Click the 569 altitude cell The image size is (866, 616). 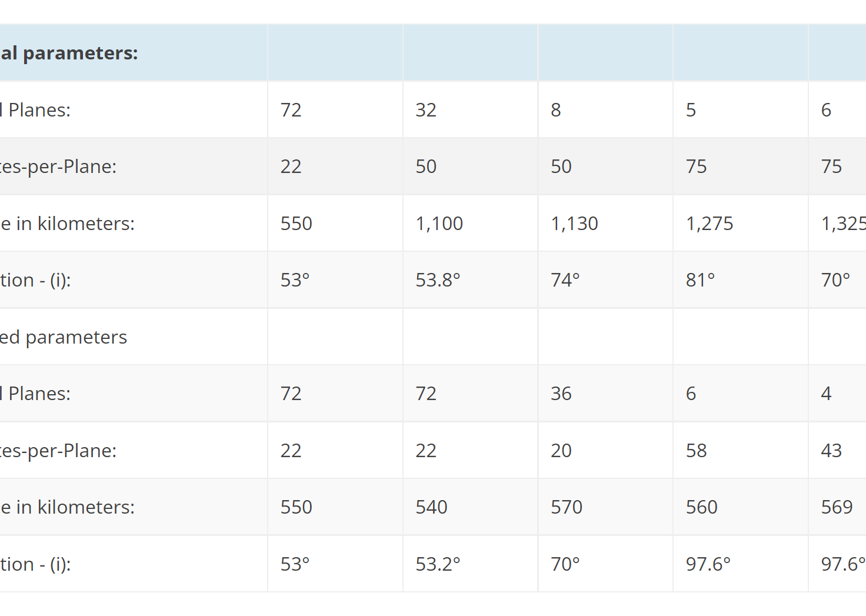pos(837,507)
